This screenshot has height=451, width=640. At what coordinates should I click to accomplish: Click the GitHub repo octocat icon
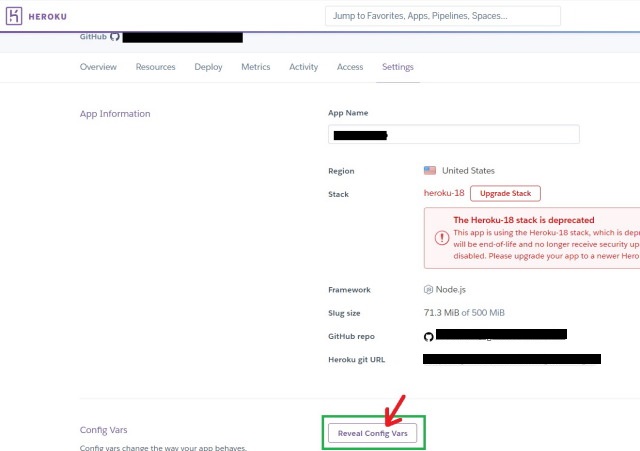pos(429,337)
